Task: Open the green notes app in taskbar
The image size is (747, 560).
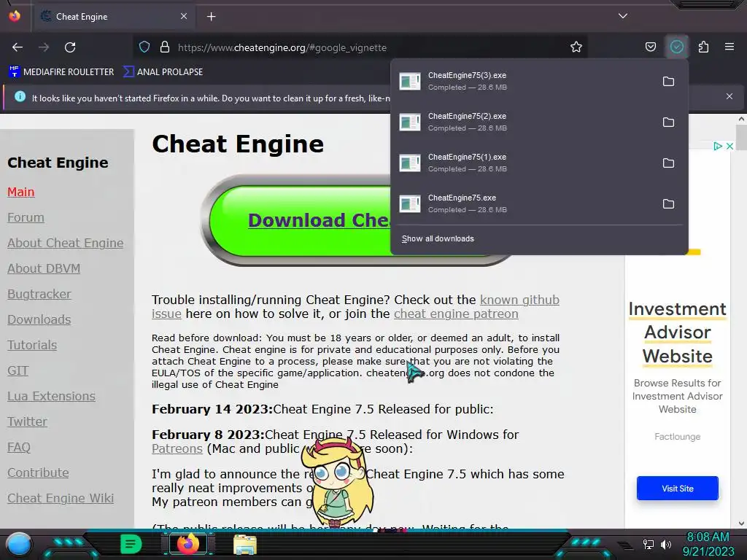Action: (x=131, y=544)
